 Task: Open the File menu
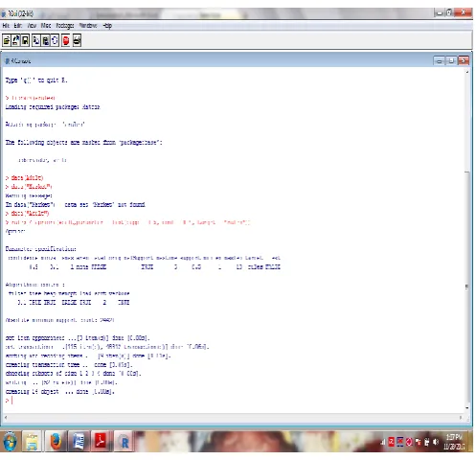click(x=6, y=26)
